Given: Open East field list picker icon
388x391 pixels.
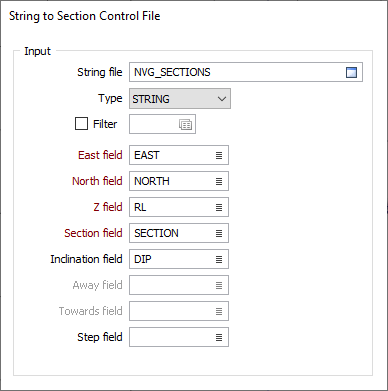Looking at the screenshot, I should click(219, 155).
